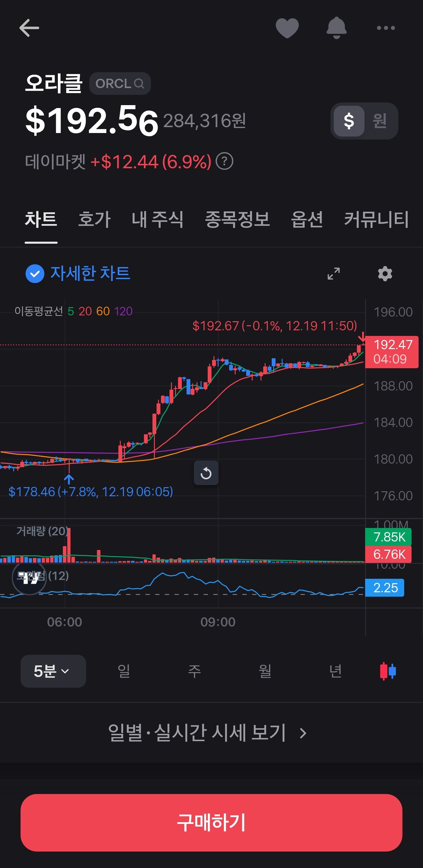Screen dimensions: 423x868
Task: Tap the 180.00 price axis label
Action: point(393,459)
